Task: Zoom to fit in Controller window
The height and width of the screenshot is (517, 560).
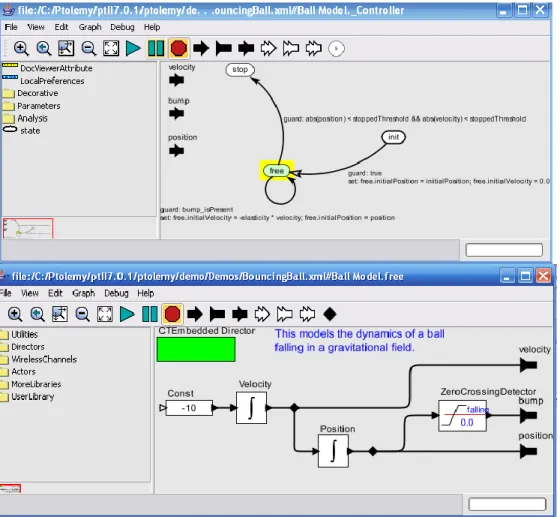Action: pos(66,48)
